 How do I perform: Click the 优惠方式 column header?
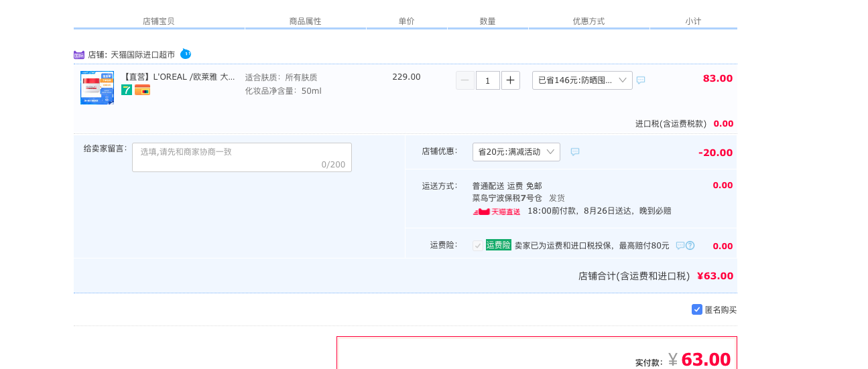click(588, 21)
